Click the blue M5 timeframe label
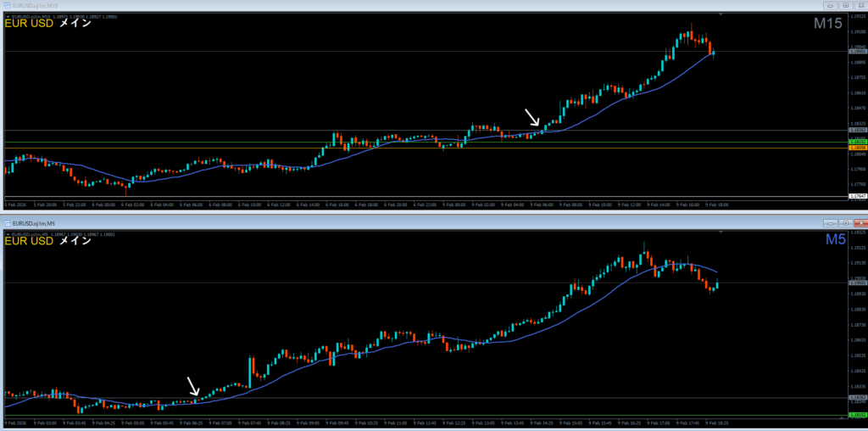Viewport: 868px width, 431px height. point(834,241)
